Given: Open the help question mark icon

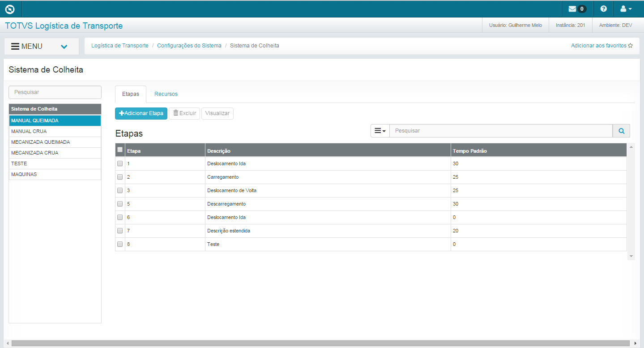Looking at the screenshot, I should point(604,9).
